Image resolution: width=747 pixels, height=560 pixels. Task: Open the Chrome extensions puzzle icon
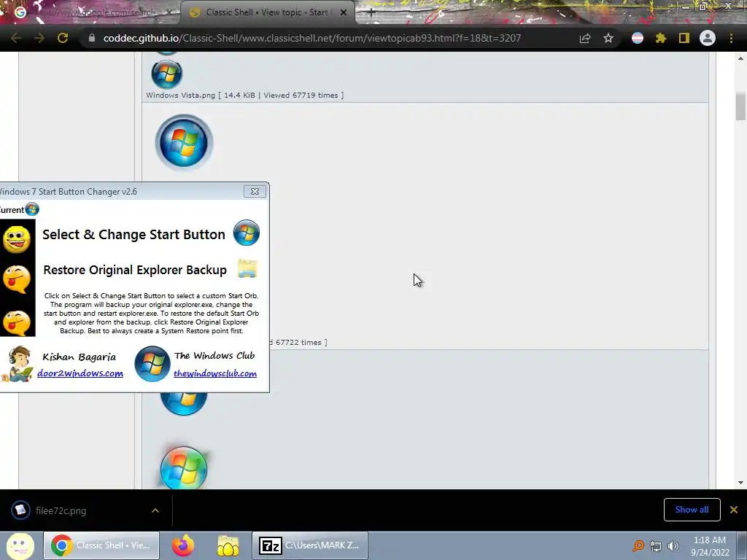click(x=661, y=38)
